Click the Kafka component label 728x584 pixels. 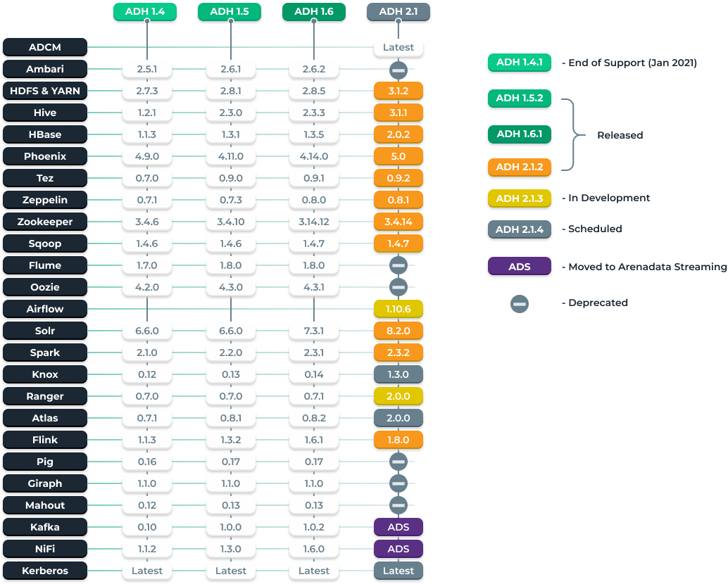click(x=45, y=527)
